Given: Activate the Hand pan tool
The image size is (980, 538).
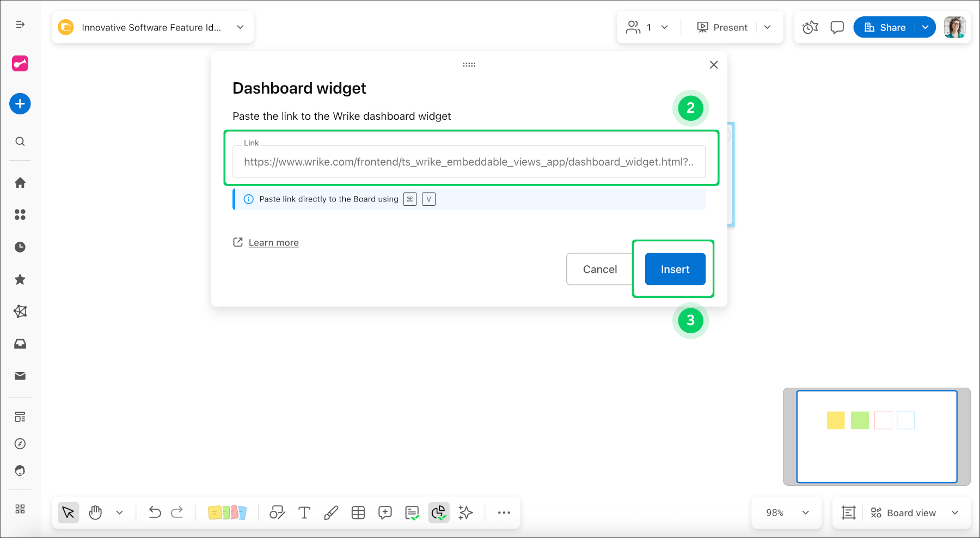Looking at the screenshot, I should point(95,512).
